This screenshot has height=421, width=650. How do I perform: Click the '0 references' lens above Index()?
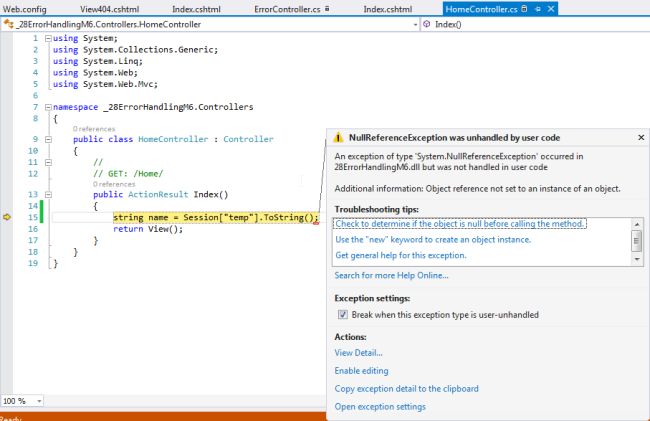pyautogui.click(x=114, y=184)
